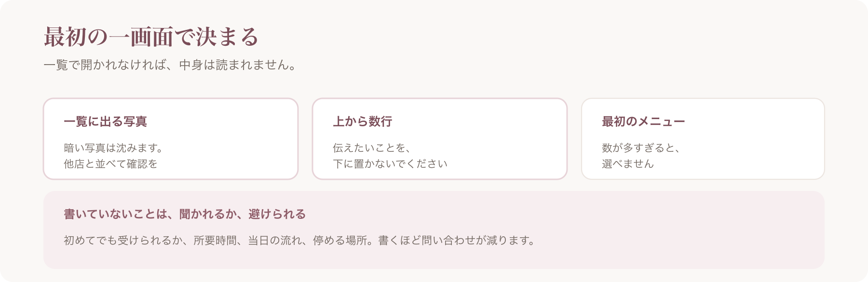
Task: Open the 上から数行 card
Action: click(440, 139)
